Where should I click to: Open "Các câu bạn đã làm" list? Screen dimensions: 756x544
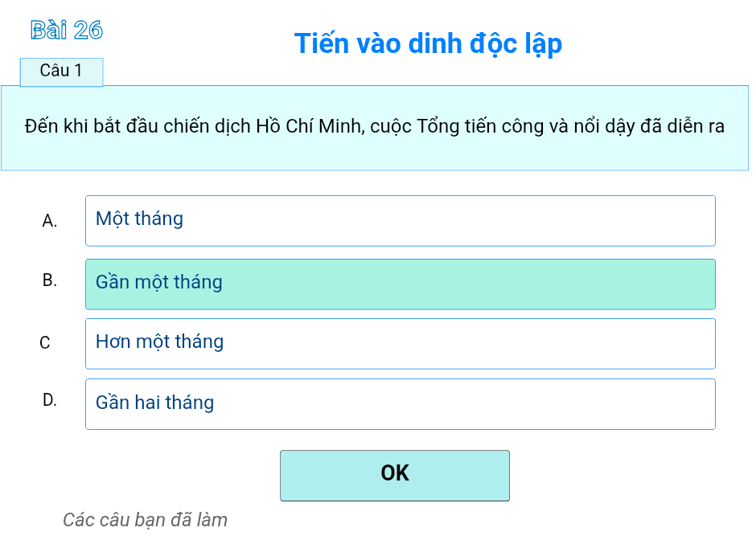[145, 520]
